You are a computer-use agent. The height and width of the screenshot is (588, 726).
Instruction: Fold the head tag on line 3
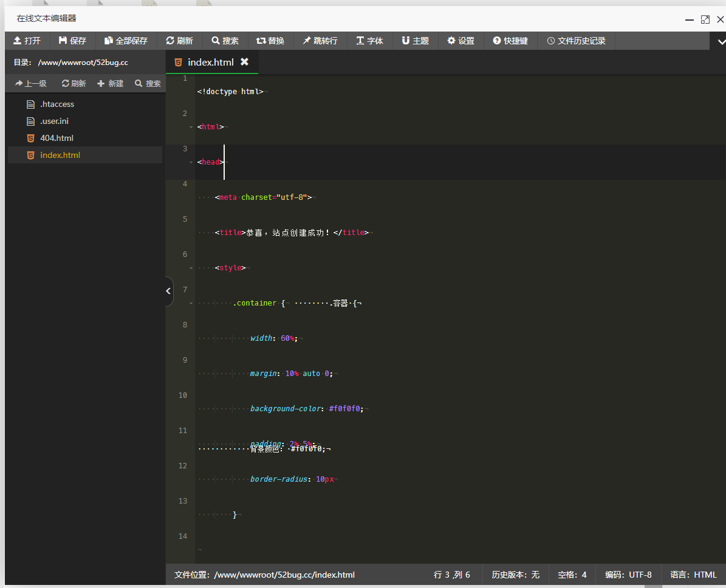pos(191,162)
